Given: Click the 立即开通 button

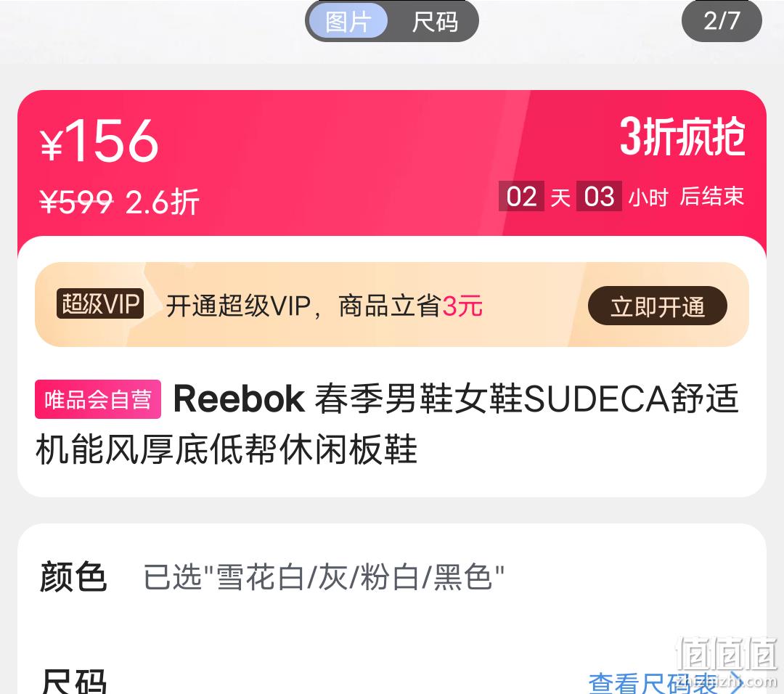Looking at the screenshot, I should (658, 306).
